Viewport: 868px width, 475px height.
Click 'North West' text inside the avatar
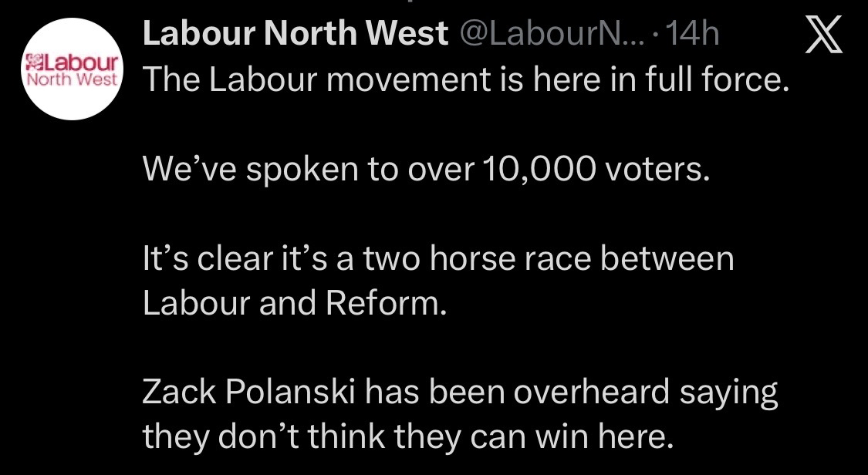73,79
